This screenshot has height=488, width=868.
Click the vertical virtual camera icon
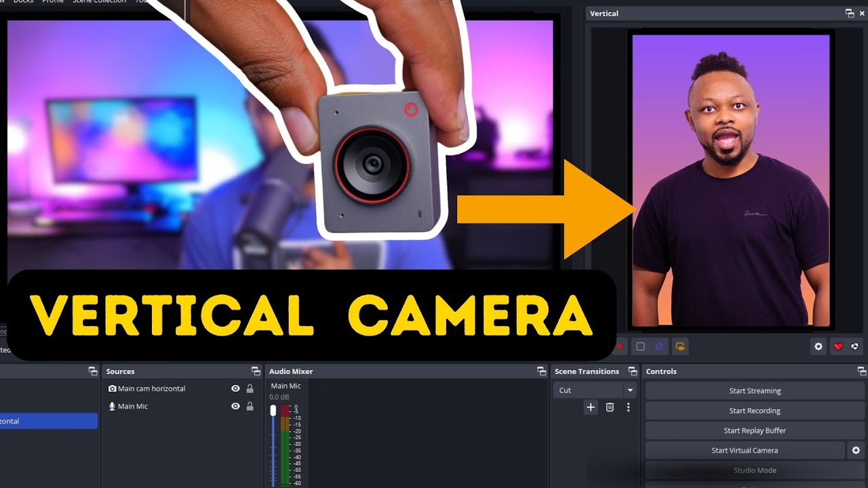[679, 346]
